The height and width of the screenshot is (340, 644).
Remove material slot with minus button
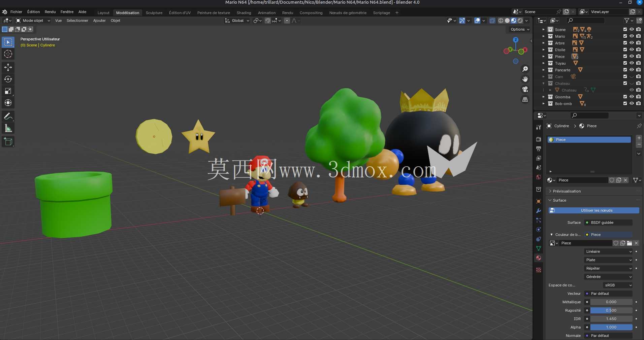coord(639,144)
